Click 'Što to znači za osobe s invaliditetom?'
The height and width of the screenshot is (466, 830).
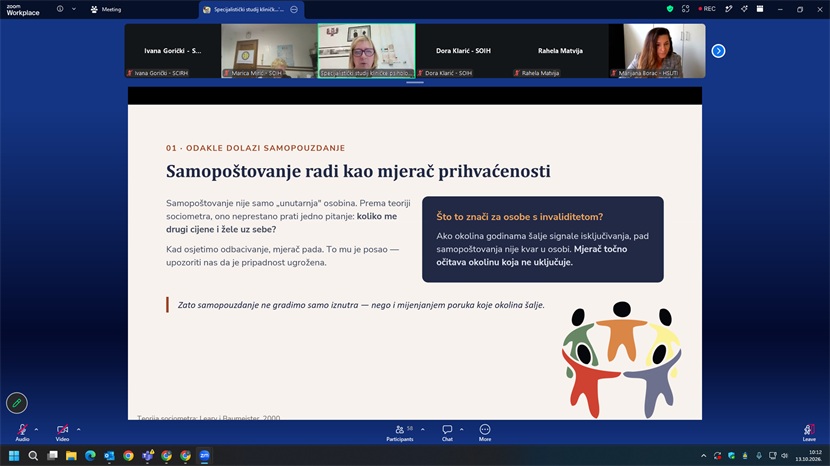[x=520, y=217]
